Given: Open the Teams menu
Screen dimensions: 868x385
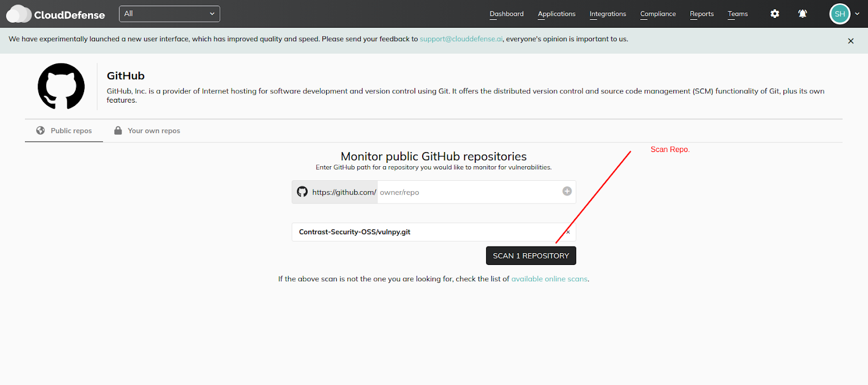Looking at the screenshot, I should tap(738, 14).
